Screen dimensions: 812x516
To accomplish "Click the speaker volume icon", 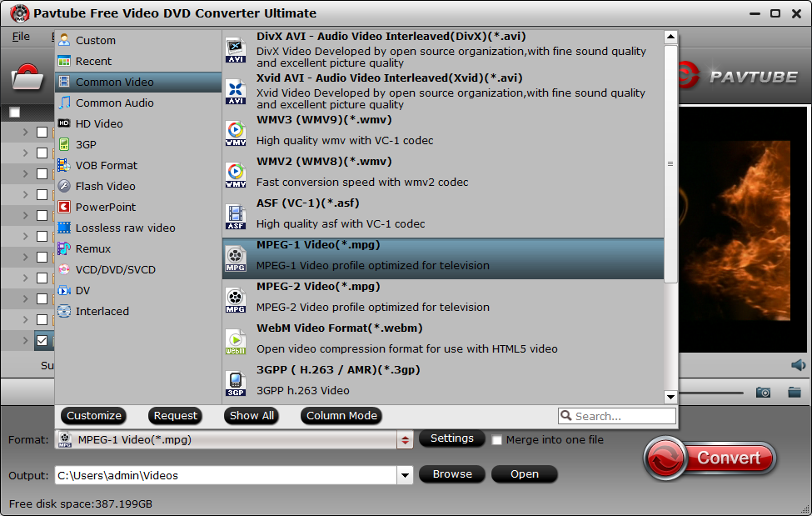I will (798, 365).
